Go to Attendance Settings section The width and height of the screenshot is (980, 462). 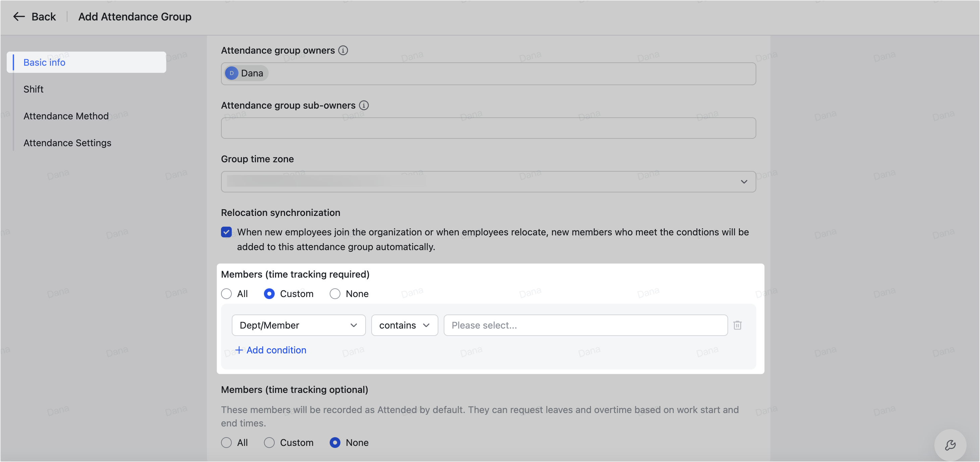pyautogui.click(x=67, y=142)
